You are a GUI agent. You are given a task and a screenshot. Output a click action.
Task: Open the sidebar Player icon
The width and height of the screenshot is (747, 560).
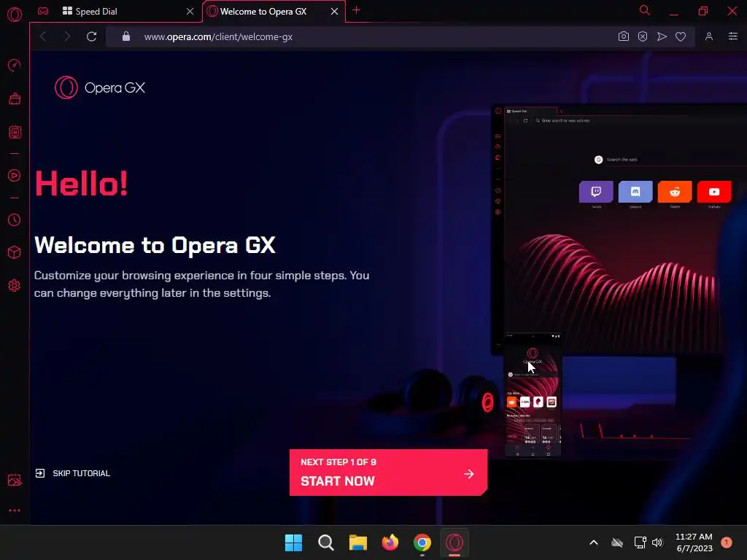tap(15, 175)
